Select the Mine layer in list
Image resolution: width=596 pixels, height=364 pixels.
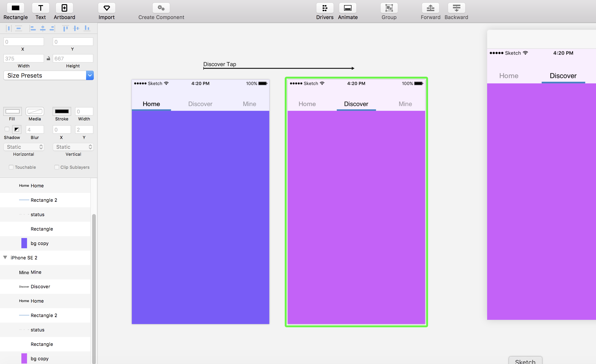[45, 272]
